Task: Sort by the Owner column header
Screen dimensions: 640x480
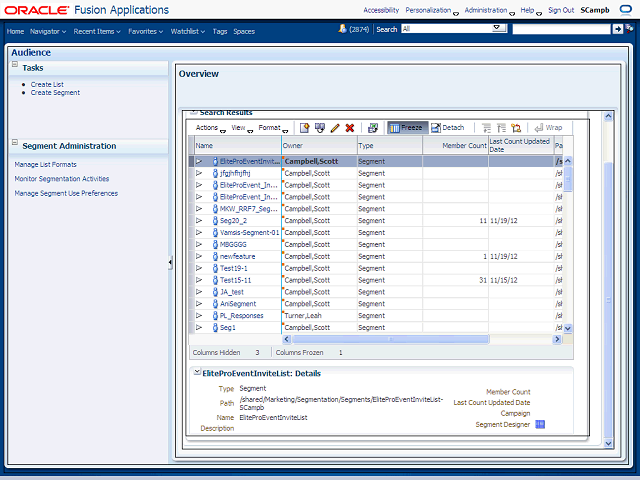Action: pyautogui.click(x=319, y=146)
